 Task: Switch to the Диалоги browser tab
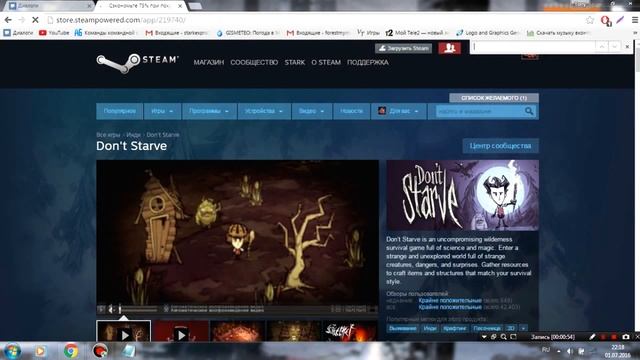click(49, 6)
